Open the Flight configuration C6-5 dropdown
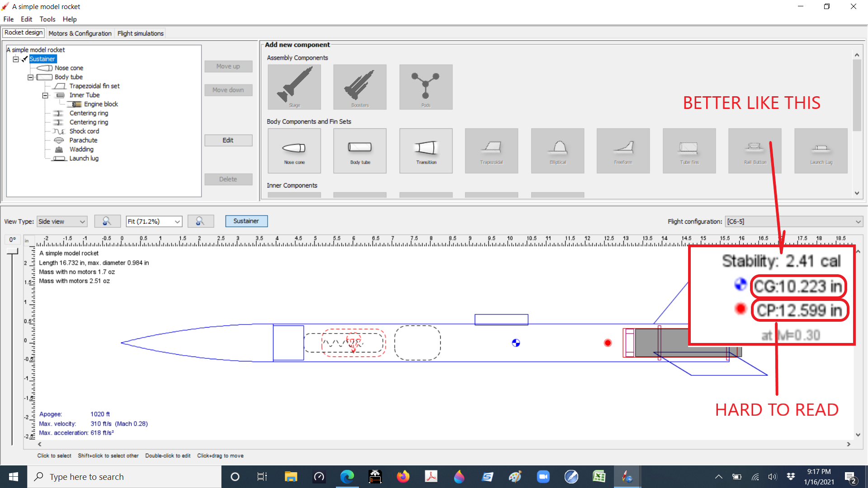 [793, 221]
